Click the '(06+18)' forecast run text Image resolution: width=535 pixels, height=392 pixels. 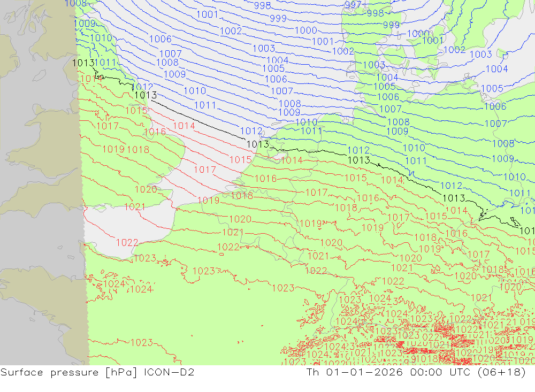(x=502, y=372)
